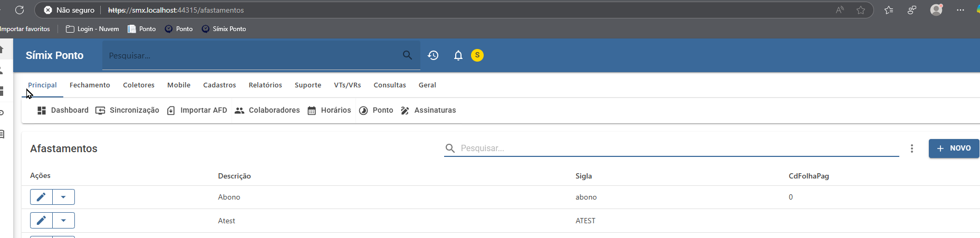Open the 'Ponto' bookmark with document icon
980x238 pixels.
pyautogui.click(x=142, y=29)
